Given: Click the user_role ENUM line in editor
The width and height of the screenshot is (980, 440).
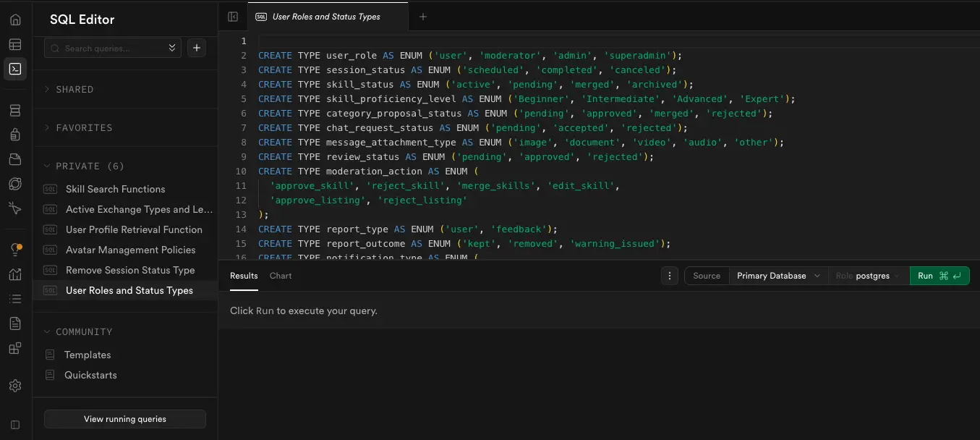Looking at the screenshot, I should (x=470, y=56).
